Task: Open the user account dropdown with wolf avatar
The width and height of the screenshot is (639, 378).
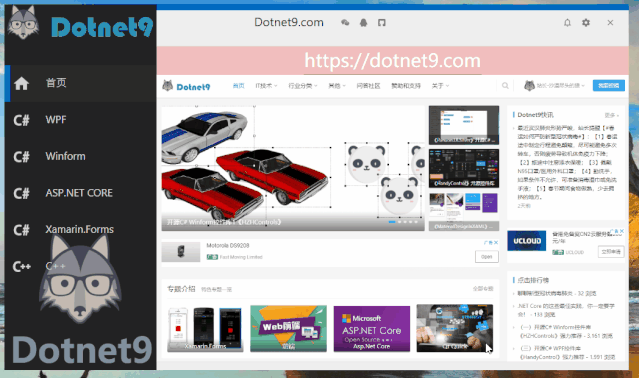Action: 554,86
